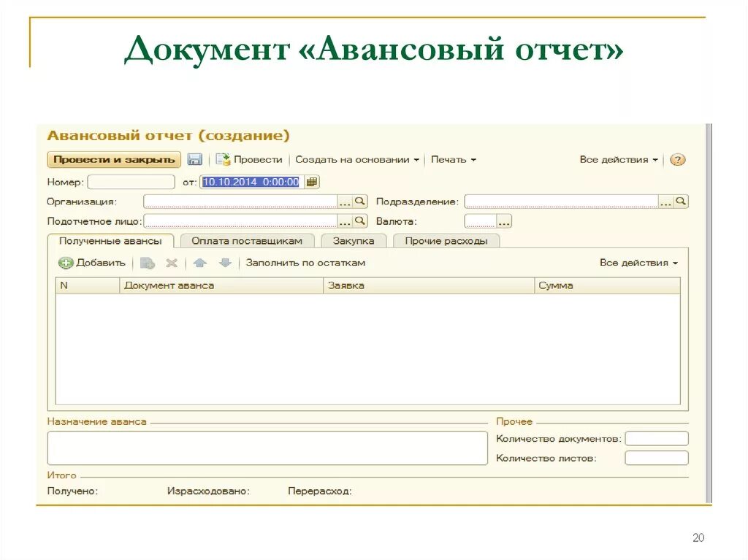Click the Заявка column header

429,285
